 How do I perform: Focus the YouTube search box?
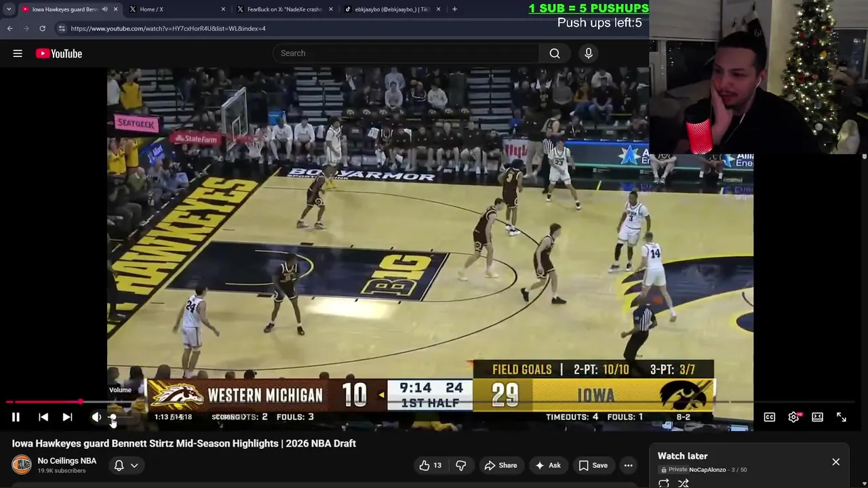click(406, 53)
